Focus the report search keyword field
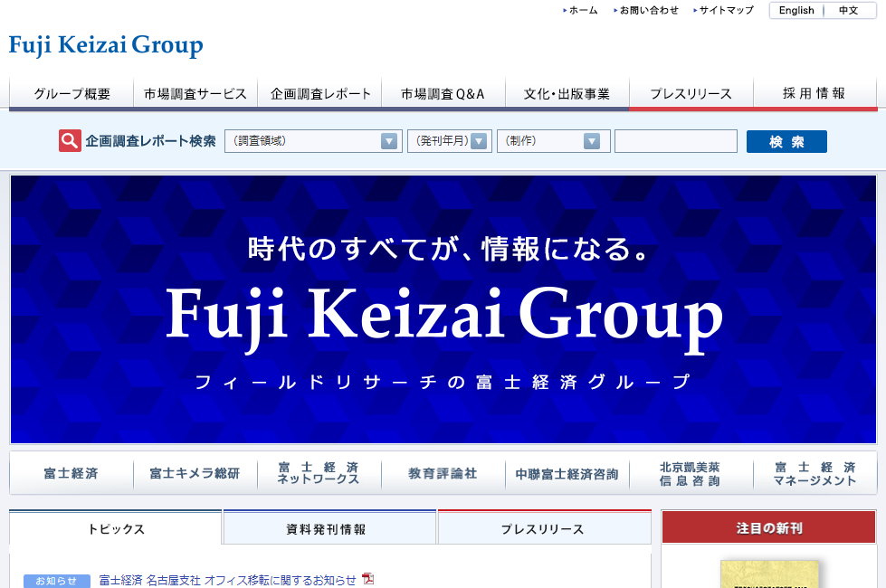Viewport: 886px width, 588px height. (675, 141)
